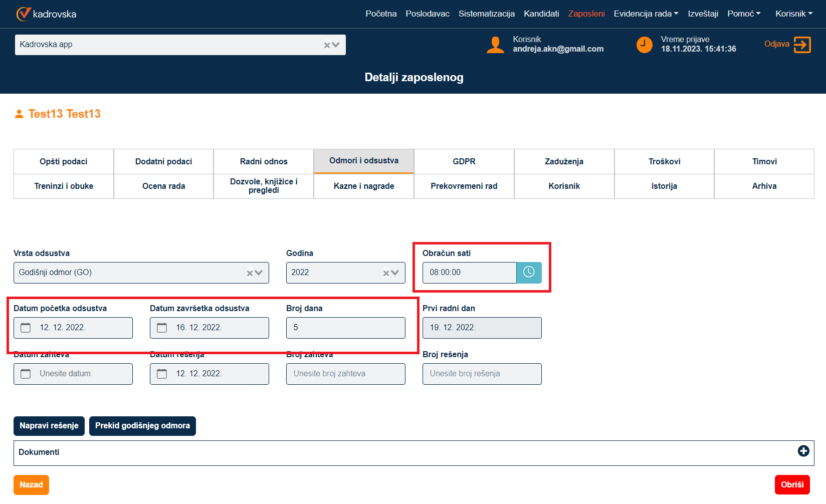Clear the Godina selection using X icon
The height and width of the screenshot is (504, 826).
point(386,273)
